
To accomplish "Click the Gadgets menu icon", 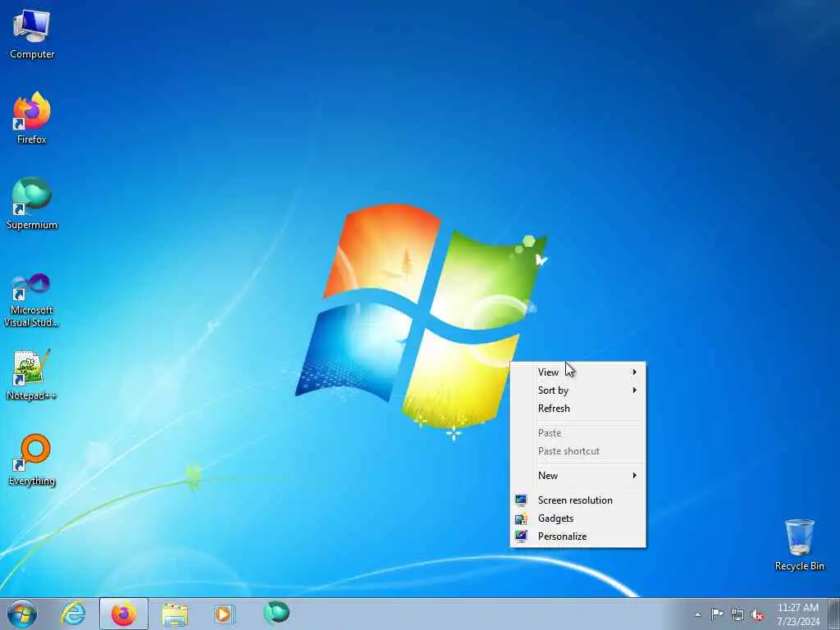I will [521, 518].
